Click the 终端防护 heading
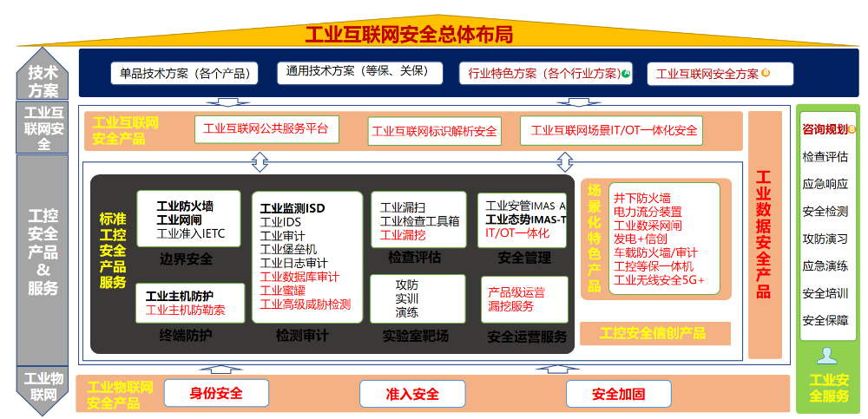The width and height of the screenshot is (868, 419). 186,335
